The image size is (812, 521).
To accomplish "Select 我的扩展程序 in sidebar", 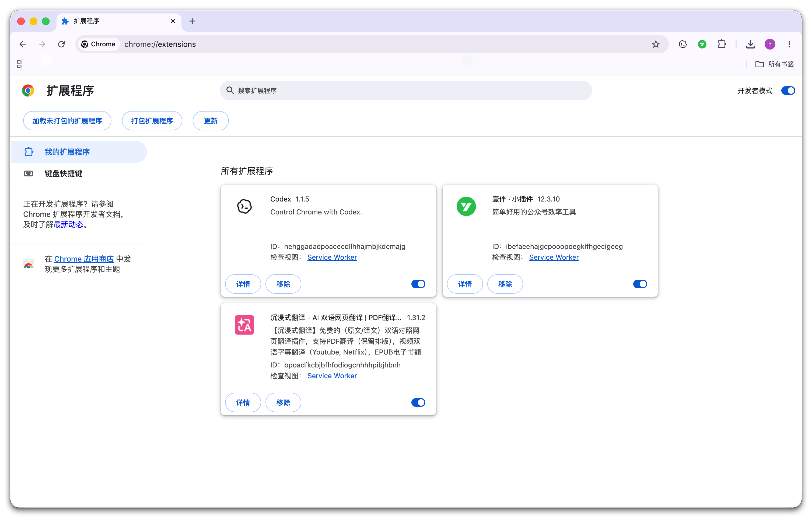I will click(79, 152).
